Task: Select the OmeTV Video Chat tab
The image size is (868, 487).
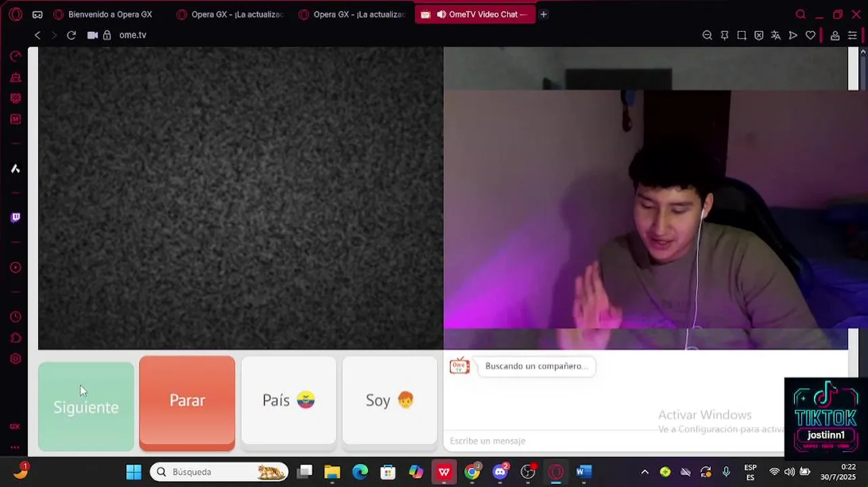Action: point(475,14)
